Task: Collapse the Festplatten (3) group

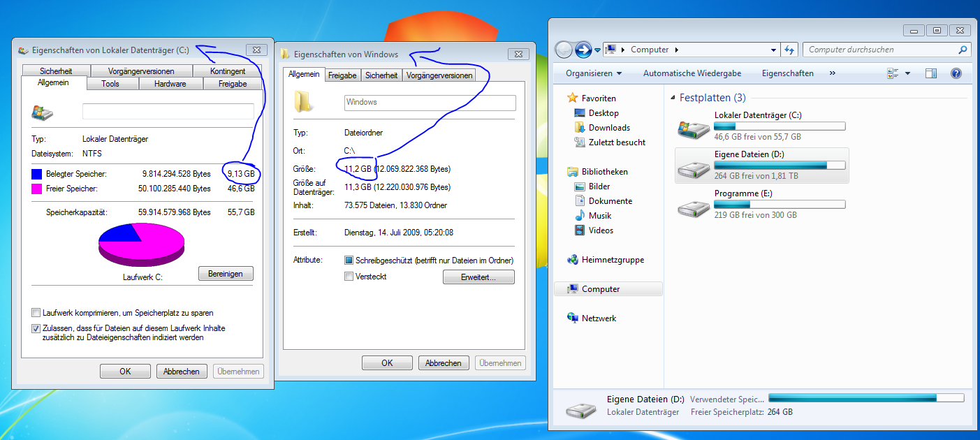Action: pyautogui.click(x=673, y=98)
